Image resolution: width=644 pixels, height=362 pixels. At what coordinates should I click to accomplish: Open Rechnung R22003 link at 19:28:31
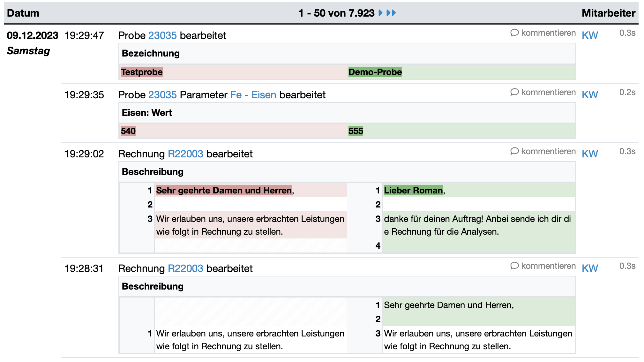pos(185,268)
